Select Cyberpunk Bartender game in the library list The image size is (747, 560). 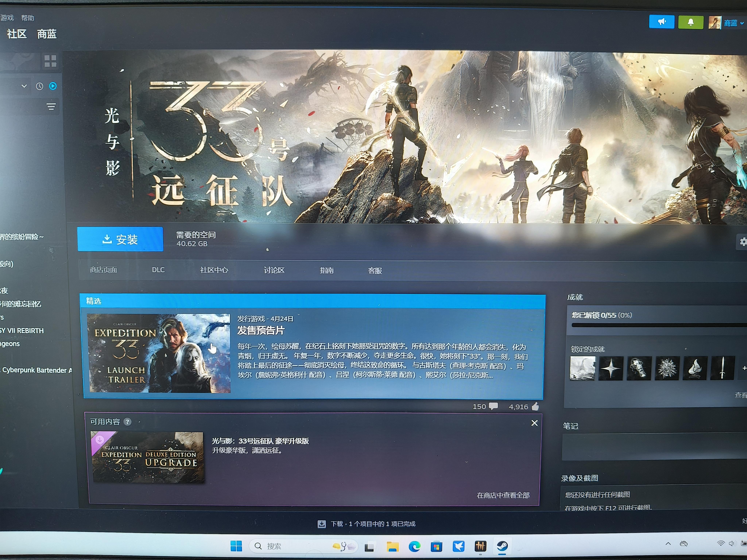36,370
